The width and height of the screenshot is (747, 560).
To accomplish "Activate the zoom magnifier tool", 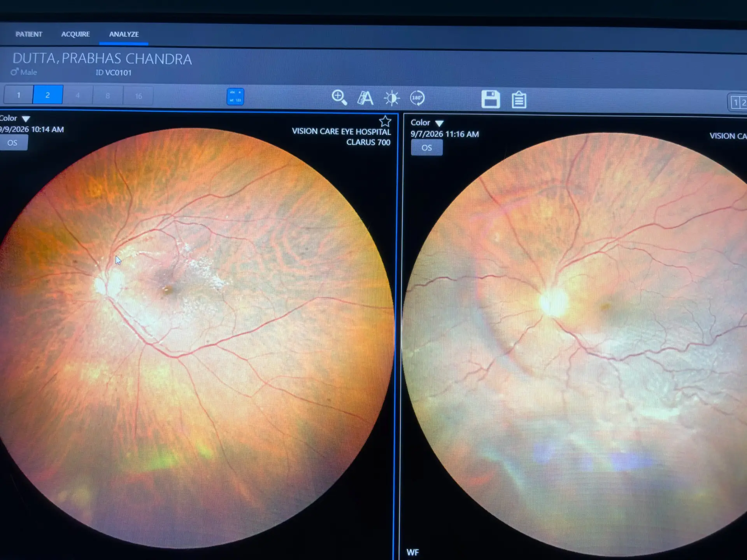I will (x=339, y=97).
